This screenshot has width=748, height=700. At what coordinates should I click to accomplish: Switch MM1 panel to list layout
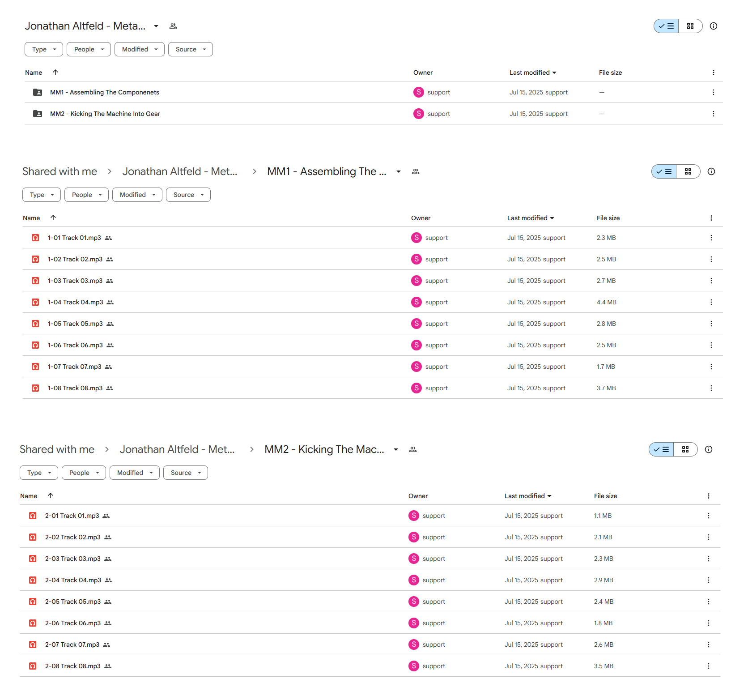click(x=664, y=171)
